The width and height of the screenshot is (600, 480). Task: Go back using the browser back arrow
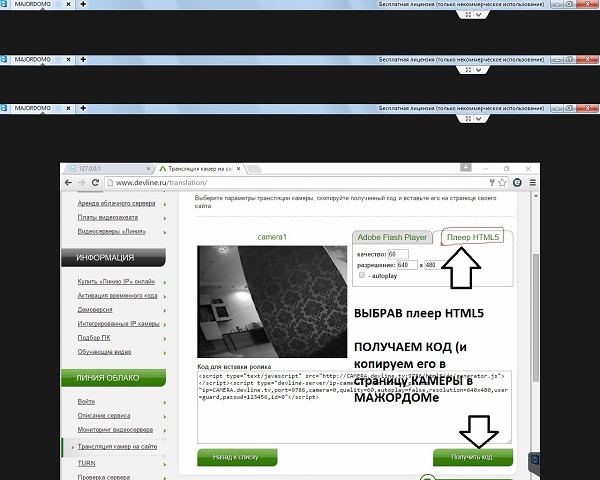[x=68, y=183]
